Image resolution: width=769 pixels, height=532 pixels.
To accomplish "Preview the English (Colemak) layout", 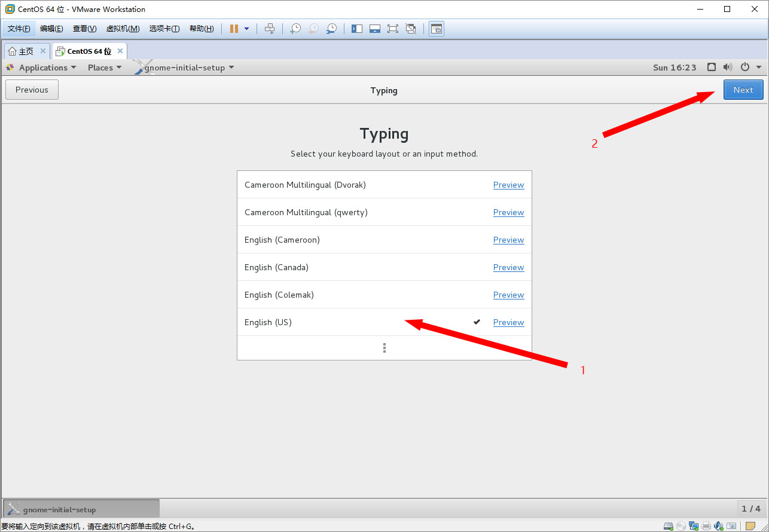I will pyautogui.click(x=508, y=295).
